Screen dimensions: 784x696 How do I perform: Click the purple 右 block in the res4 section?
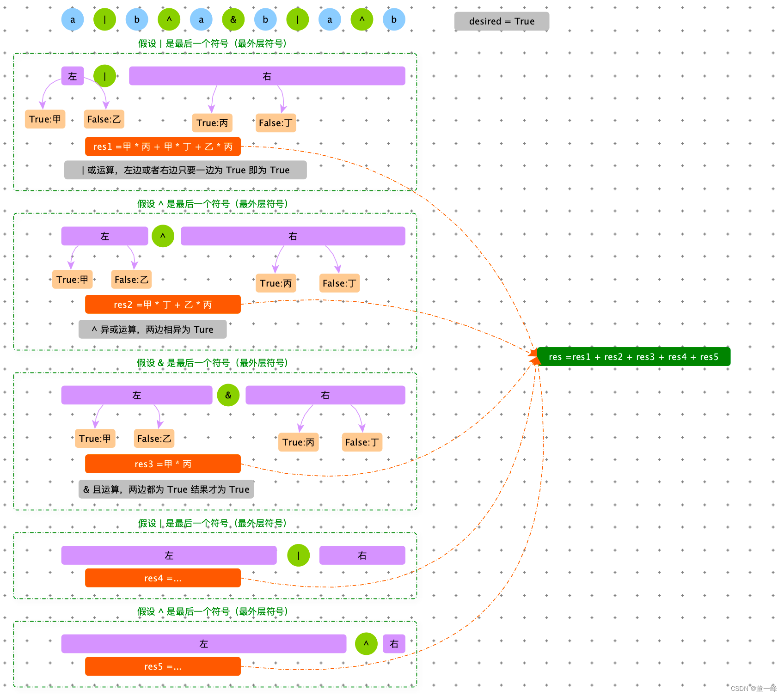362,556
